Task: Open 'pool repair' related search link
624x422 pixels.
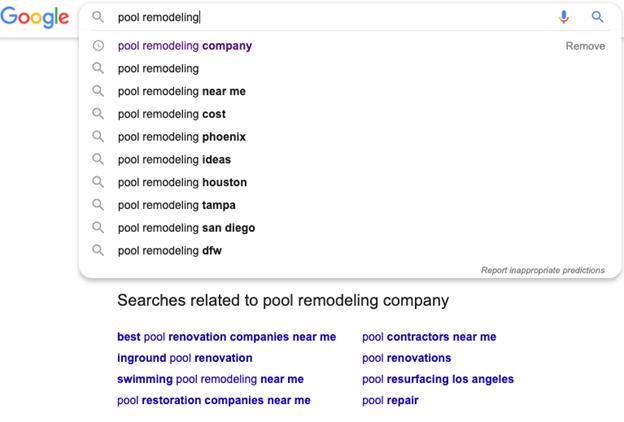Action: point(390,401)
